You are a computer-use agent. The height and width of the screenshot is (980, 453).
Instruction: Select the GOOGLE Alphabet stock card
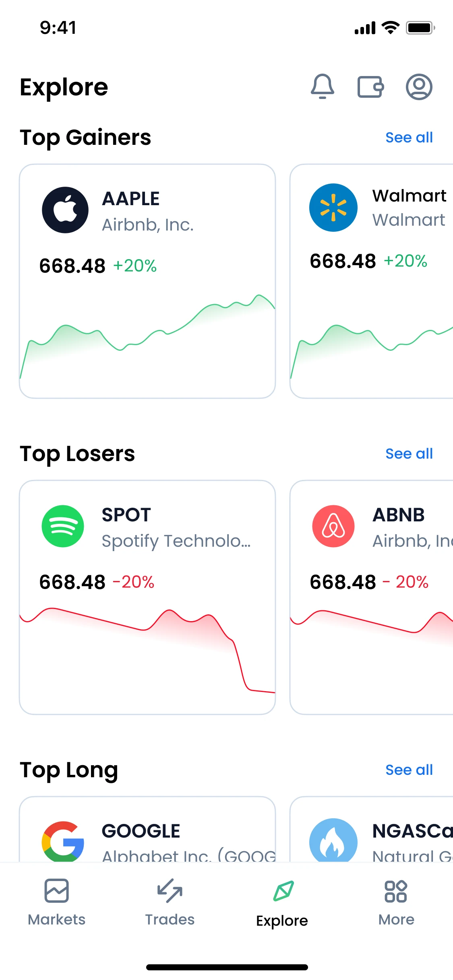click(147, 837)
